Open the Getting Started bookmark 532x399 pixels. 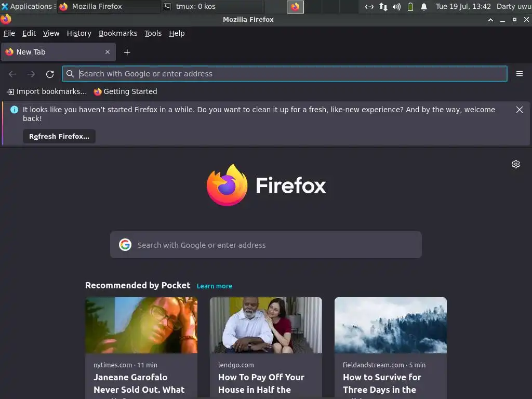126,91
